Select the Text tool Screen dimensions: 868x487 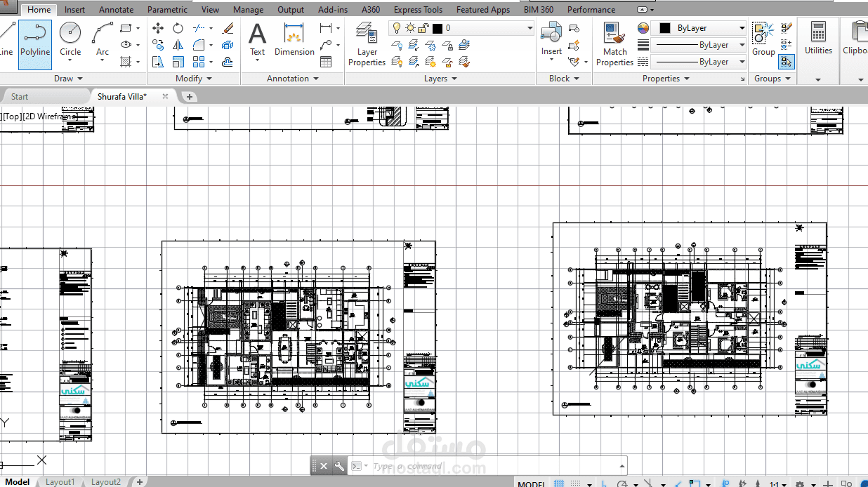pos(257,39)
